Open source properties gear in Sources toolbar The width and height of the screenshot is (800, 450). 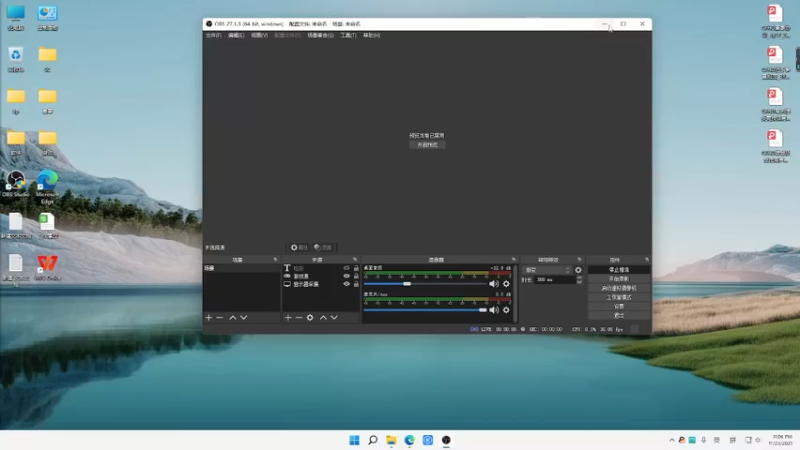point(310,317)
